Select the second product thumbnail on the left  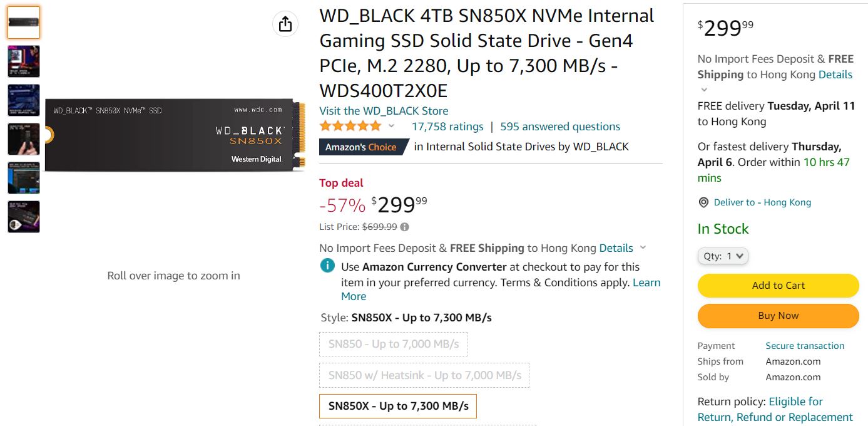click(23, 61)
